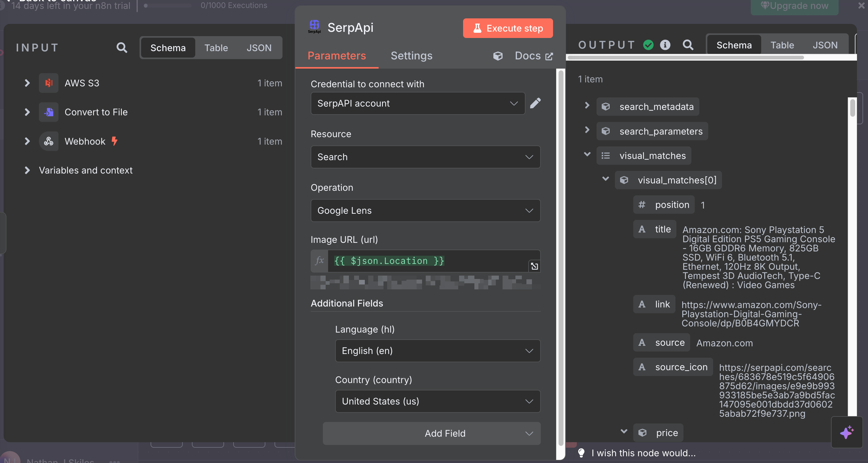Click the Webhook node icon
This screenshot has width=868, height=463.
click(x=49, y=141)
